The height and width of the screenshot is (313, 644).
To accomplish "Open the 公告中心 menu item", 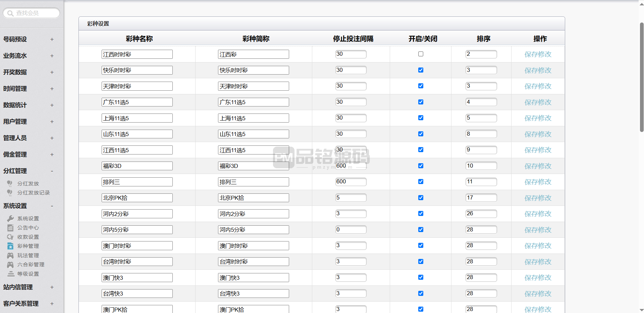I will (28, 228).
